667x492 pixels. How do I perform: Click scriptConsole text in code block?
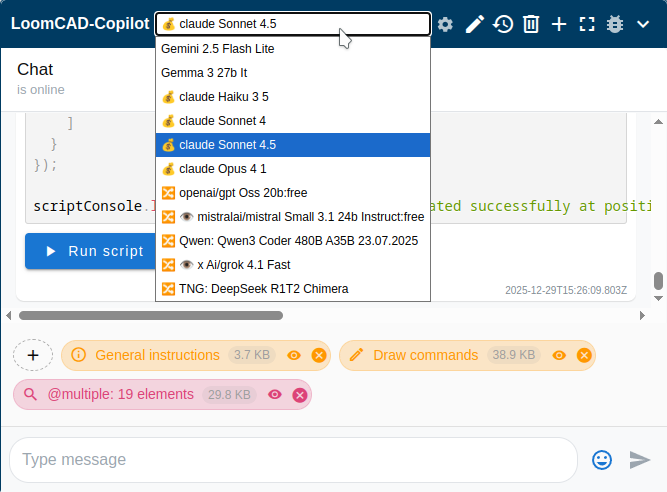tap(88, 206)
